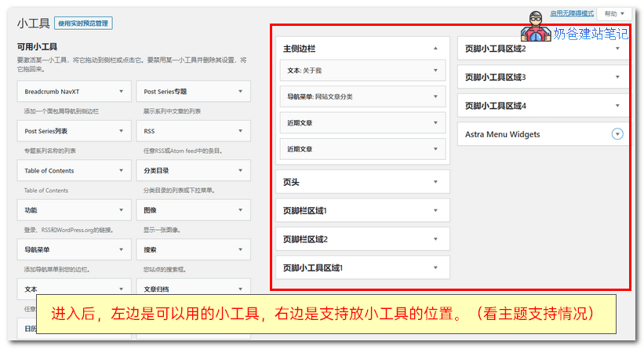Select the 主侧边栏 heading
The height and width of the screenshot is (349, 644).
click(299, 49)
